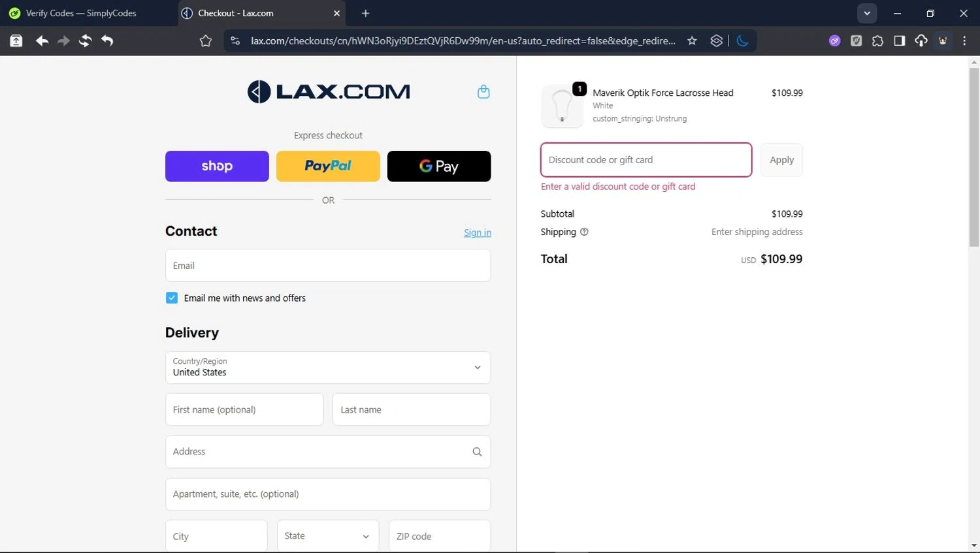Click the browser forward arrow
The image size is (980, 553).
[63, 41]
